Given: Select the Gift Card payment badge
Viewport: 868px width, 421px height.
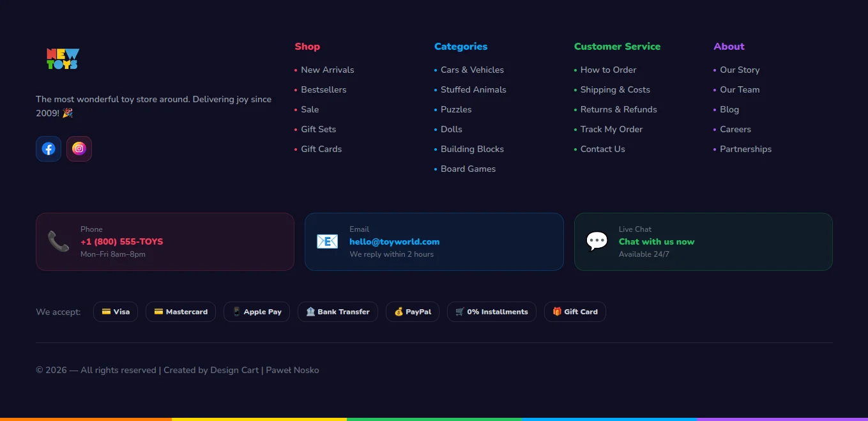Looking at the screenshot, I should tap(575, 312).
